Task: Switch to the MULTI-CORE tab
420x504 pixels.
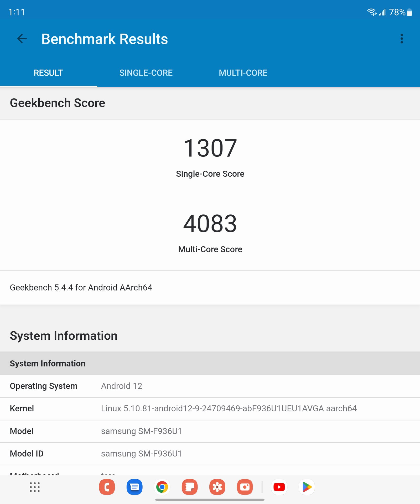Action: click(x=243, y=73)
